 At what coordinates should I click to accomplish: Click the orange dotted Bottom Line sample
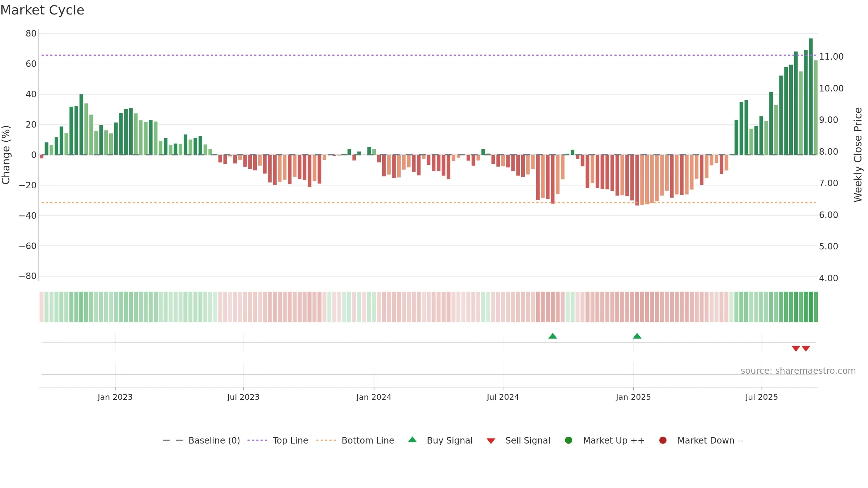326,440
